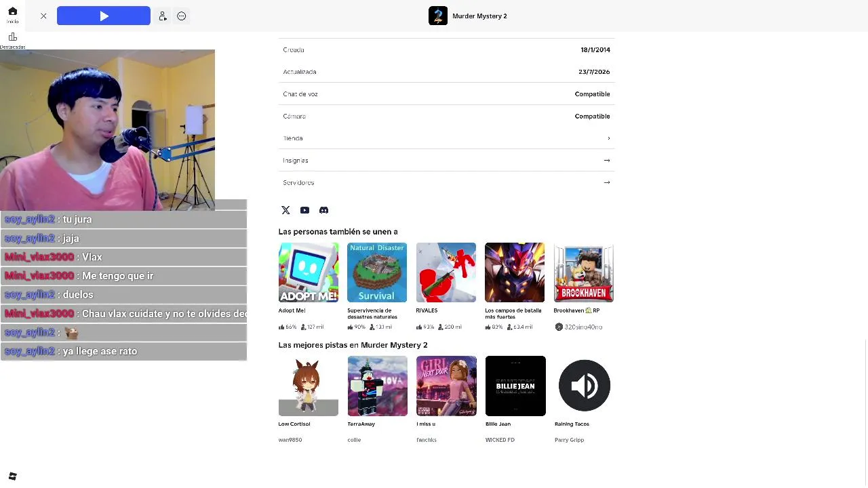This screenshot has height=488, width=868.
Task: Open the Servidores row arrow
Action: point(607,182)
